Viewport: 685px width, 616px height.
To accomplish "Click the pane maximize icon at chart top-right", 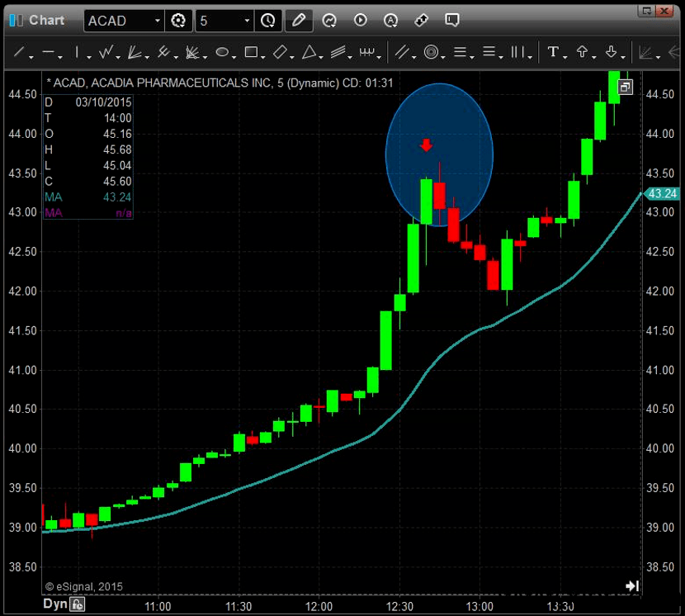I will [x=625, y=87].
